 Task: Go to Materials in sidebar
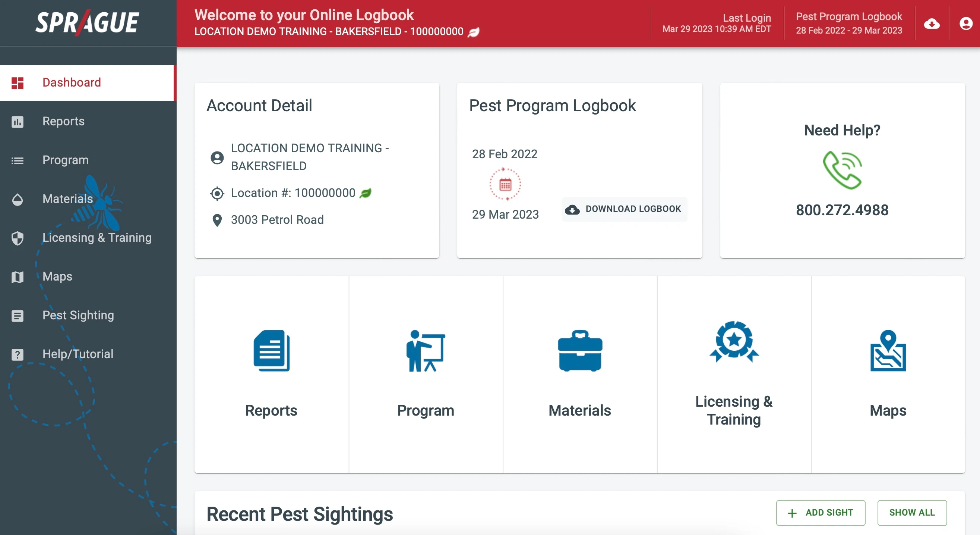click(x=68, y=199)
